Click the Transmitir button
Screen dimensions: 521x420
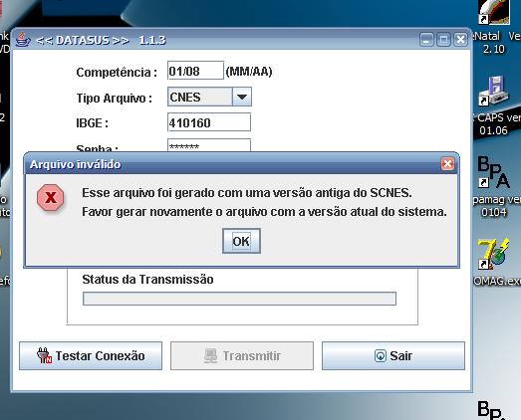coord(242,356)
